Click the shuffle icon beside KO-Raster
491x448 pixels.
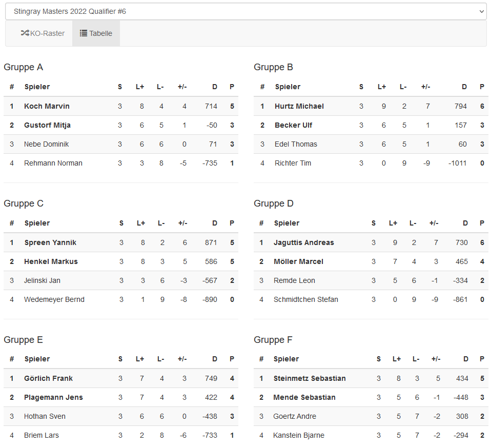click(25, 33)
